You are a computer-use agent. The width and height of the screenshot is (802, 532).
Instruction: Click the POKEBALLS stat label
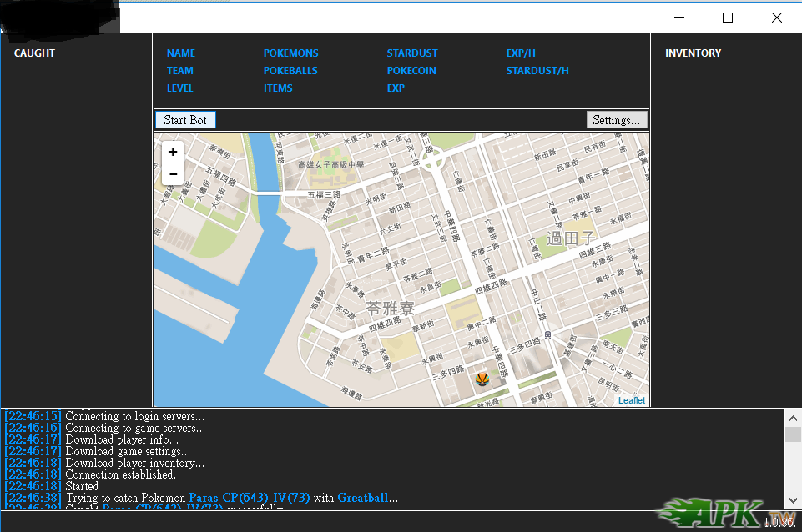coord(290,71)
